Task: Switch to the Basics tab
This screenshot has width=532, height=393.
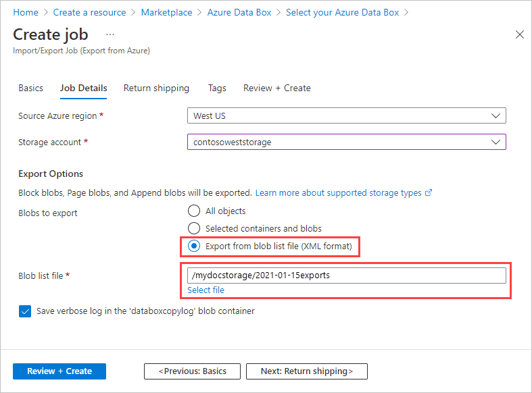Action: point(30,88)
